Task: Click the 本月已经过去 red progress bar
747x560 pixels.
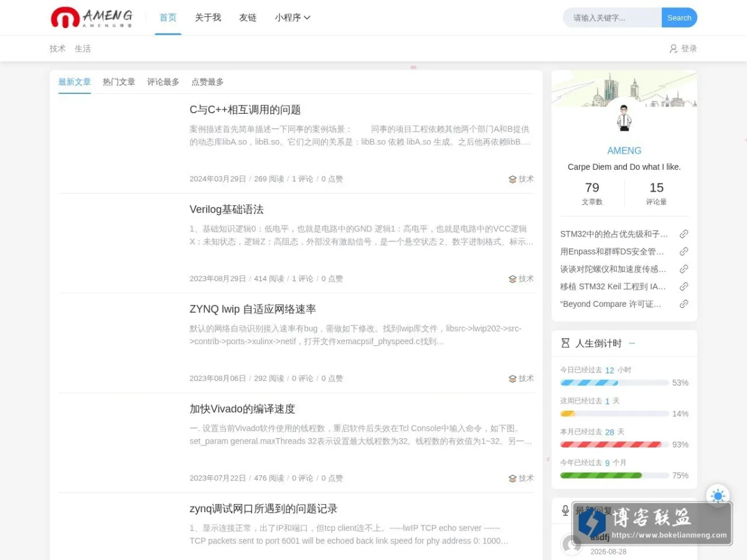Action: tap(614, 444)
